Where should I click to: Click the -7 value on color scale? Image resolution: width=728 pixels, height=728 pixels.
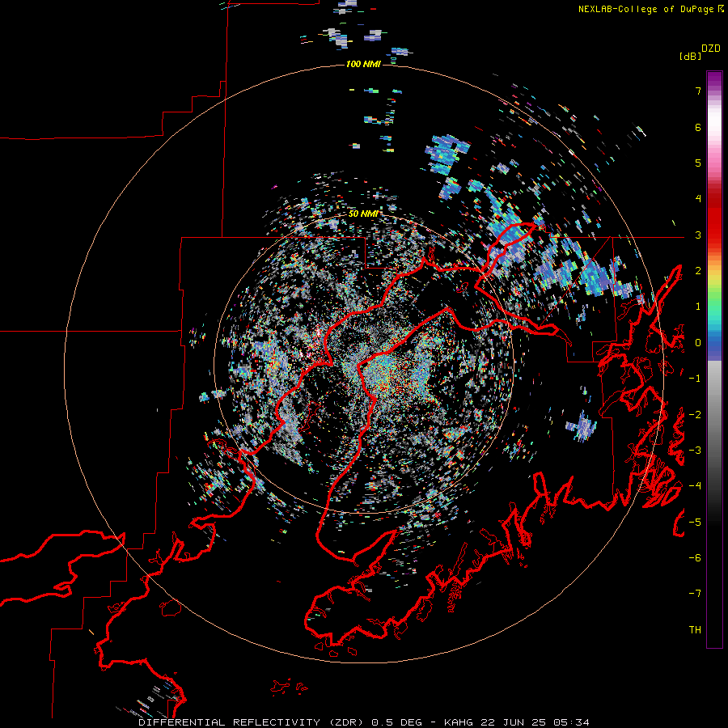click(x=695, y=594)
